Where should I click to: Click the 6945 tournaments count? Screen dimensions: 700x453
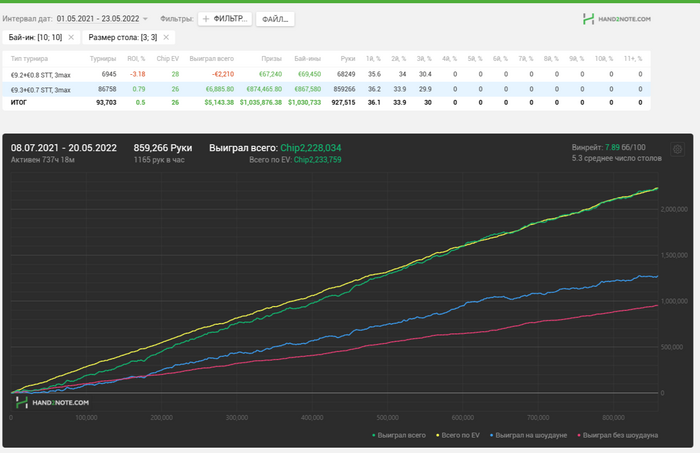click(109, 74)
